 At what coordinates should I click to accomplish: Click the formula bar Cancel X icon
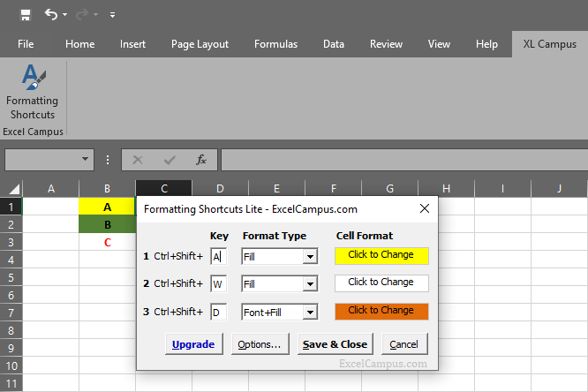pos(138,160)
